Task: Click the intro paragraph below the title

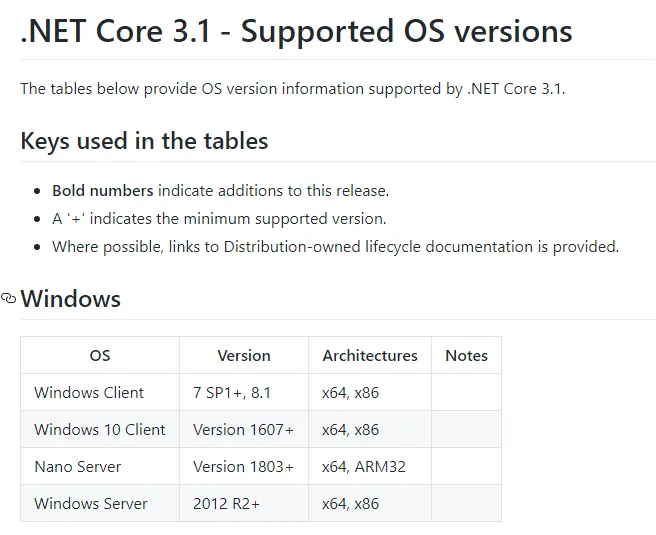Action: (292, 88)
